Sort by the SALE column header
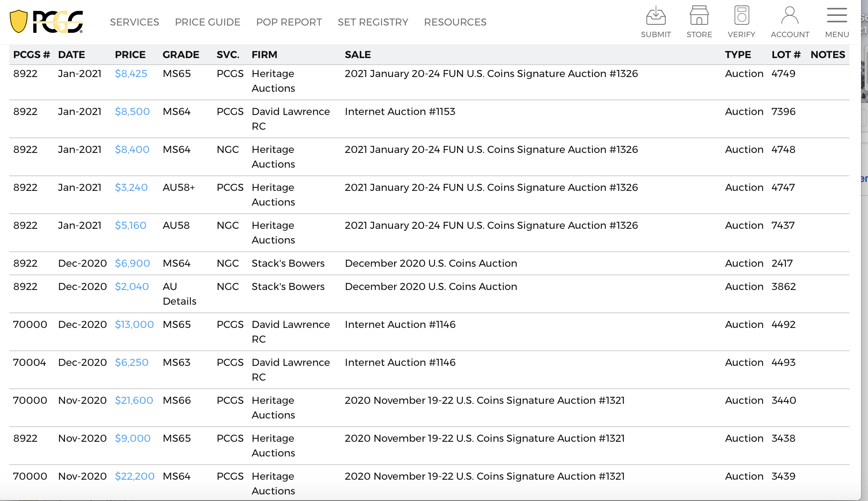This screenshot has height=501, width=868. (x=358, y=55)
